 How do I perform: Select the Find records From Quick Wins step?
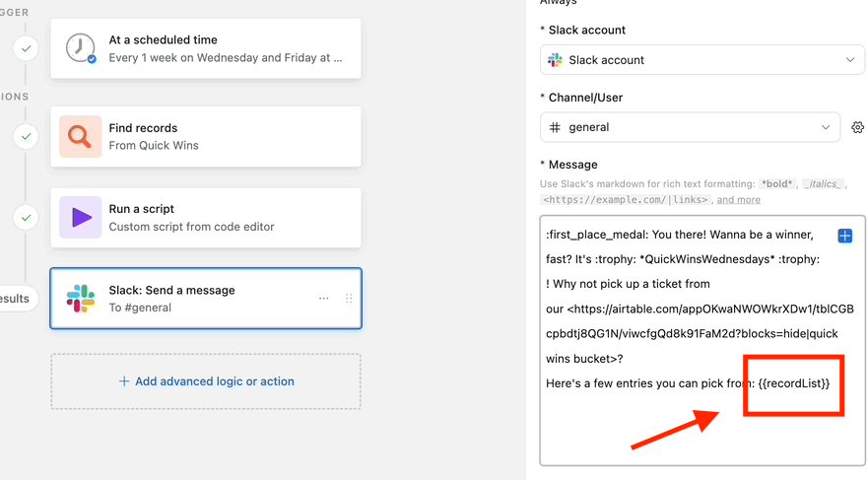pyautogui.click(x=206, y=136)
